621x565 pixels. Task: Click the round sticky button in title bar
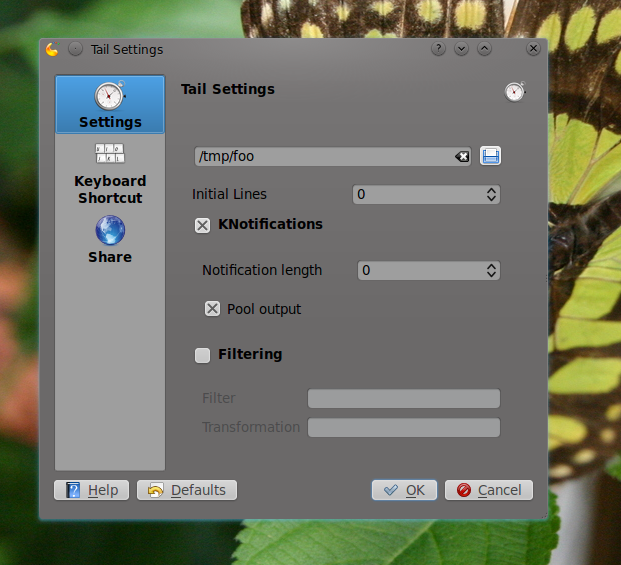click(75, 49)
